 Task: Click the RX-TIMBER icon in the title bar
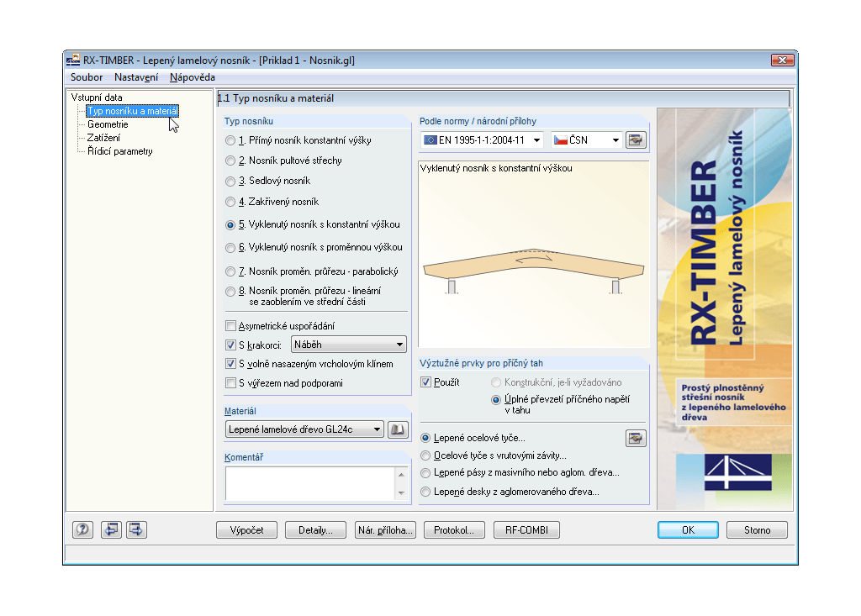coord(71,60)
